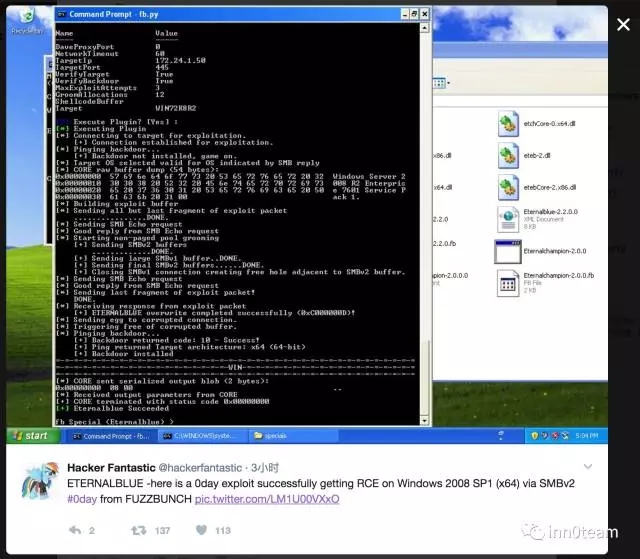Click the tweet timestamp 3小时
Viewport: 640px width, 559px height.
pyautogui.click(x=264, y=468)
